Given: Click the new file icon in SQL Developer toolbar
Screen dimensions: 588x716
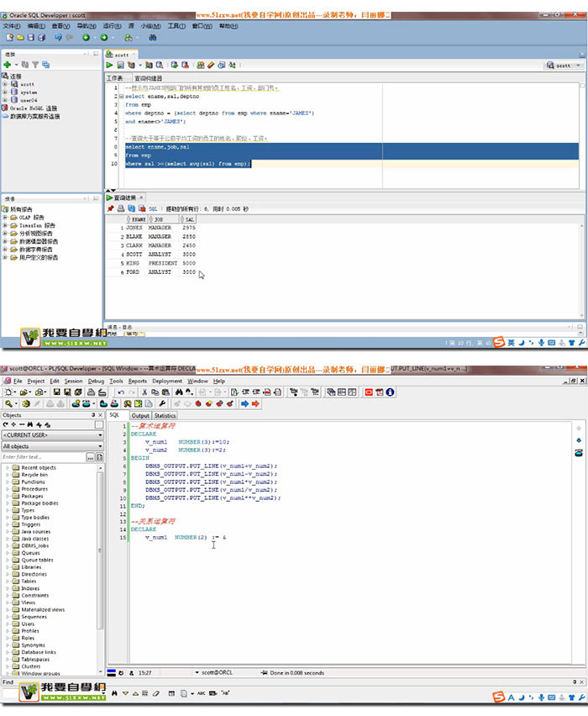Looking at the screenshot, I should pos(9,38).
